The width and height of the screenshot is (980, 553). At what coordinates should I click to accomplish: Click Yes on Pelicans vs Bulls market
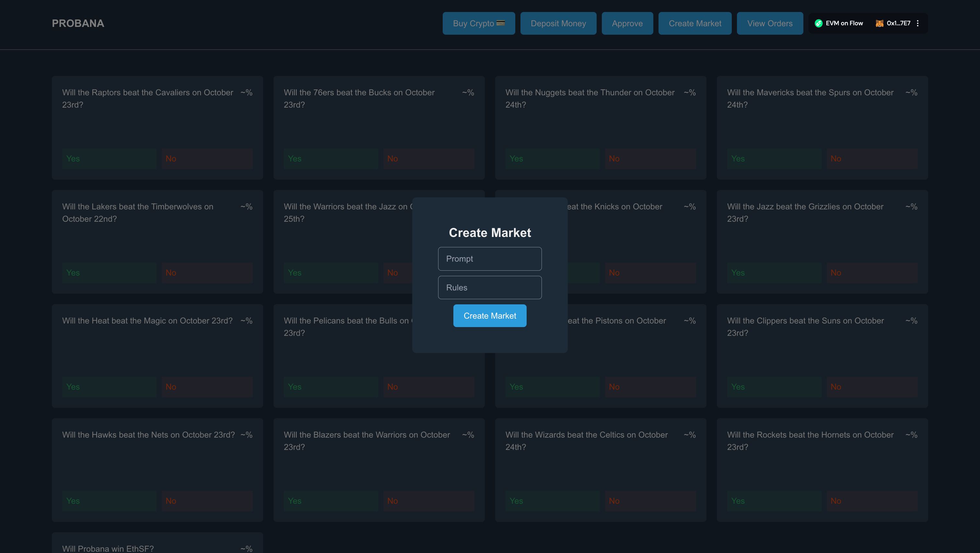click(331, 387)
